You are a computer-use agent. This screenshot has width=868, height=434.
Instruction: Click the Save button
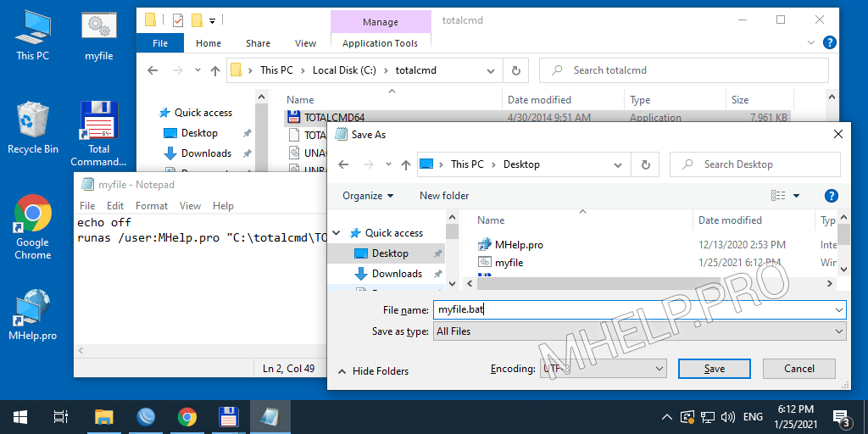coord(714,369)
